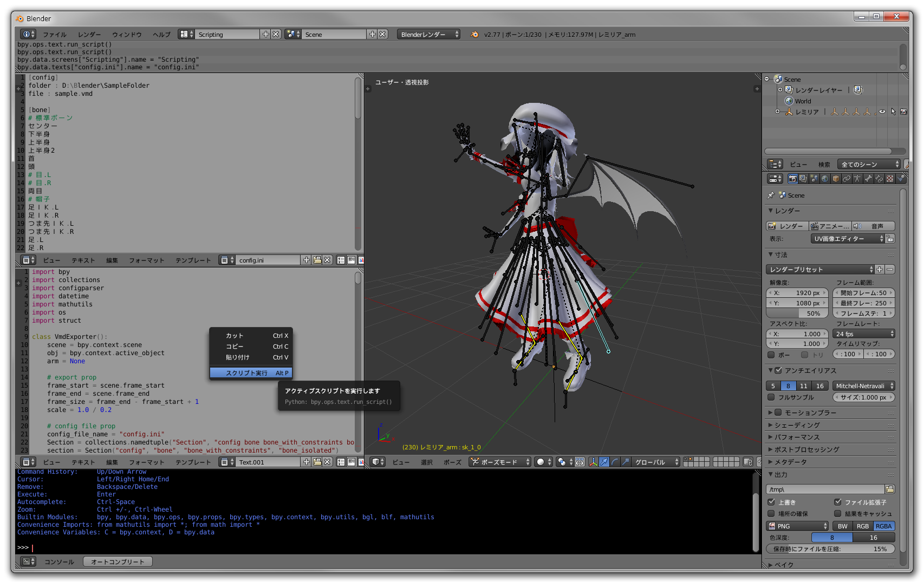Toggle the ファイル拡張子 checkbox
This screenshot has height=582, width=924.
pyautogui.click(x=838, y=502)
